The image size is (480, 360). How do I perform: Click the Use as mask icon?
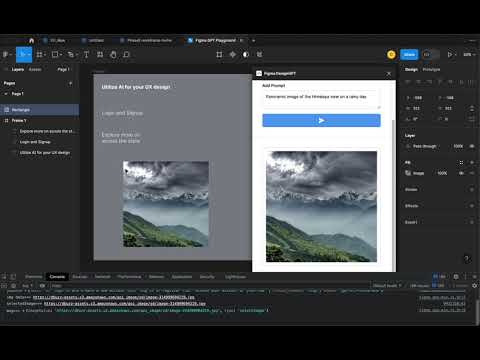coord(246,54)
